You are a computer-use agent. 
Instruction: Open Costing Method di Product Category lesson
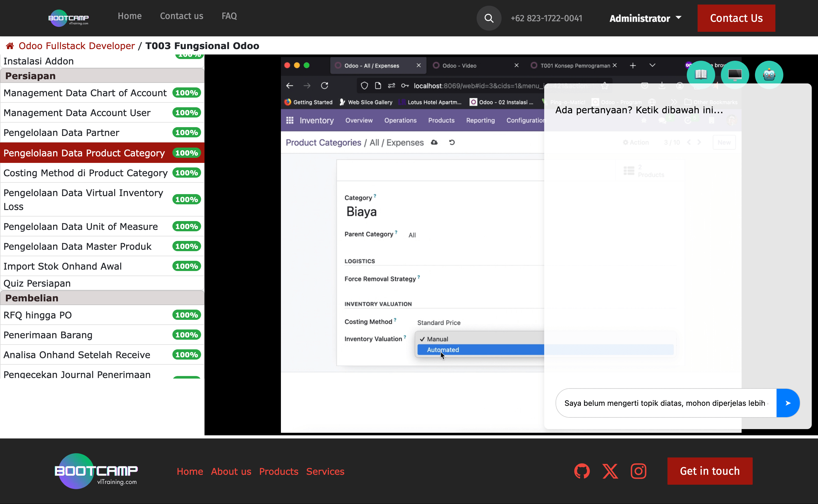pos(102,173)
